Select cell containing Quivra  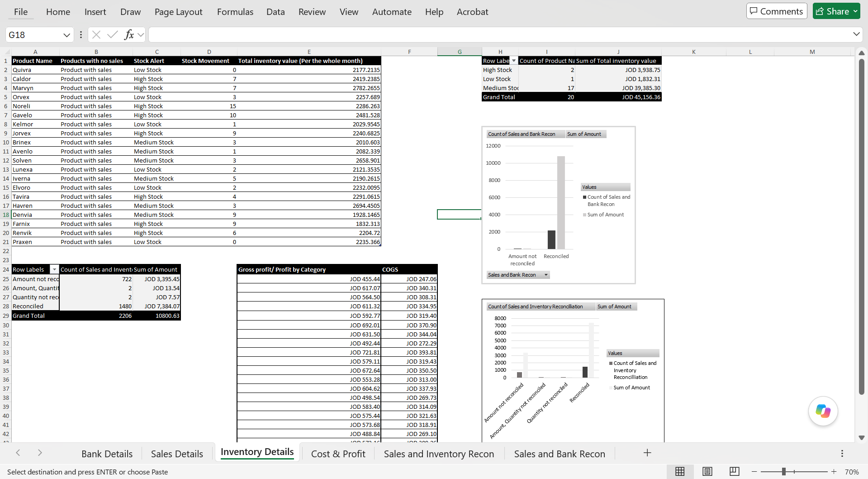[x=35, y=70]
